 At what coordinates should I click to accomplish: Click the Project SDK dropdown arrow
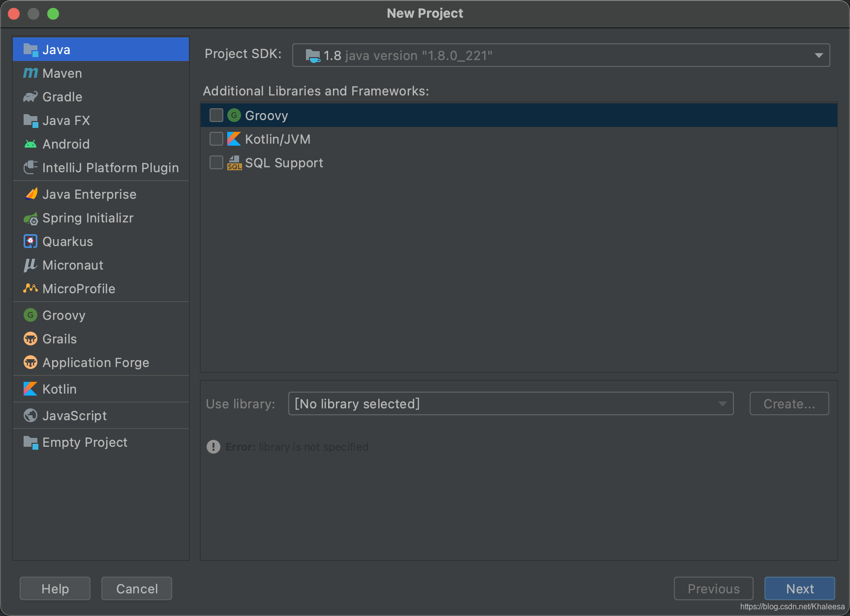click(819, 56)
